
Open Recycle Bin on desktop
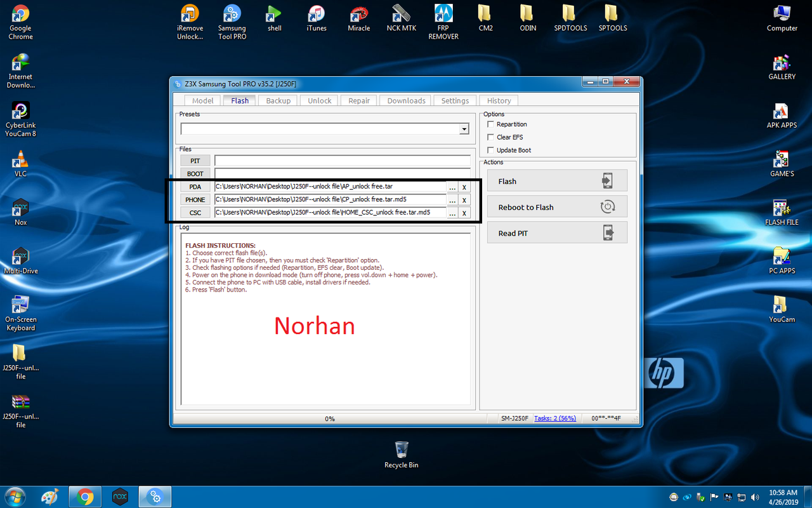[401, 455]
